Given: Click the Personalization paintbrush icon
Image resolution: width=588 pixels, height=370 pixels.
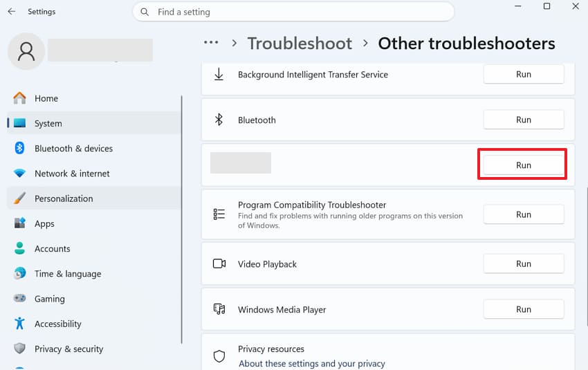Looking at the screenshot, I should (19, 198).
